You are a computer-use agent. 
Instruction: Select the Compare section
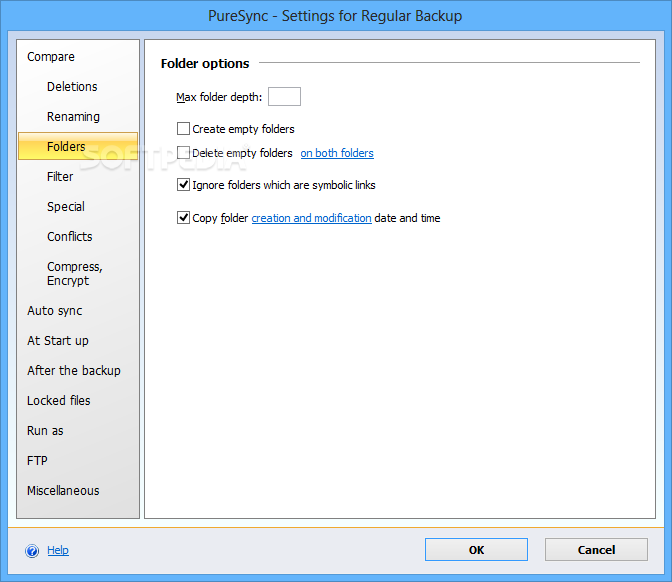point(51,57)
